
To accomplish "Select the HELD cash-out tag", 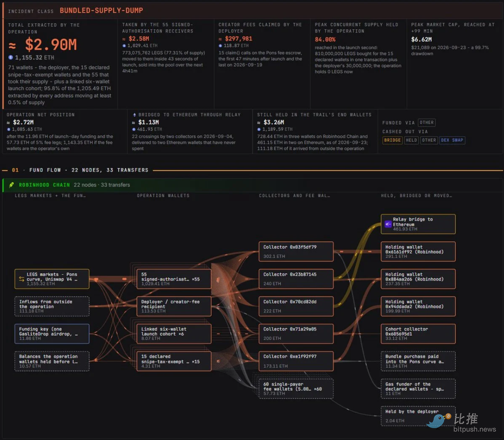I will click(x=411, y=140).
